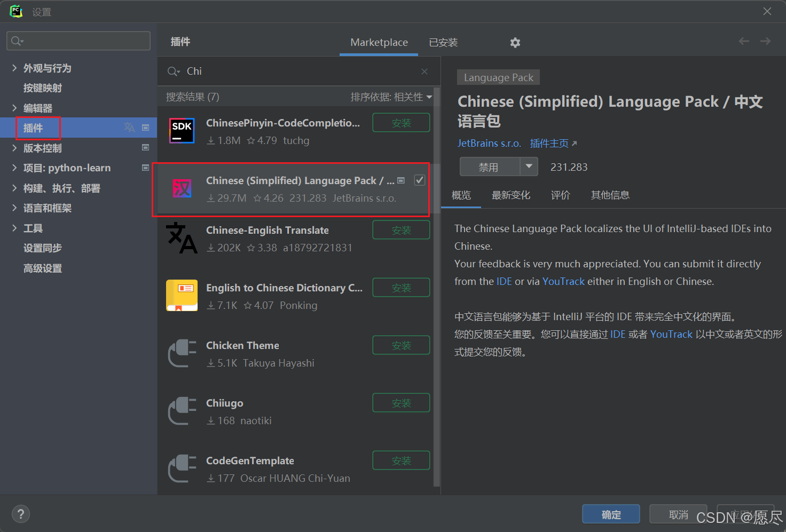Click the 禁用 disable button
Viewport: 786px width, 532px height.
pyautogui.click(x=490, y=166)
